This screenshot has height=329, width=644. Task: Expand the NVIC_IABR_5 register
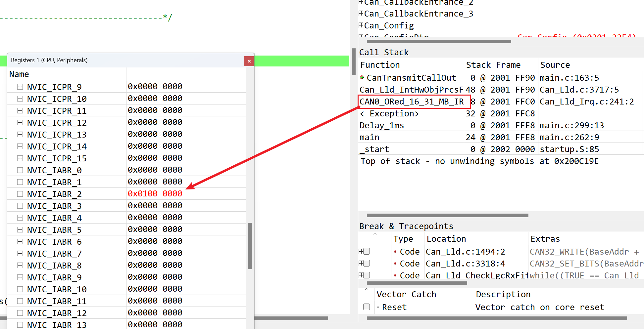(x=20, y=229)
